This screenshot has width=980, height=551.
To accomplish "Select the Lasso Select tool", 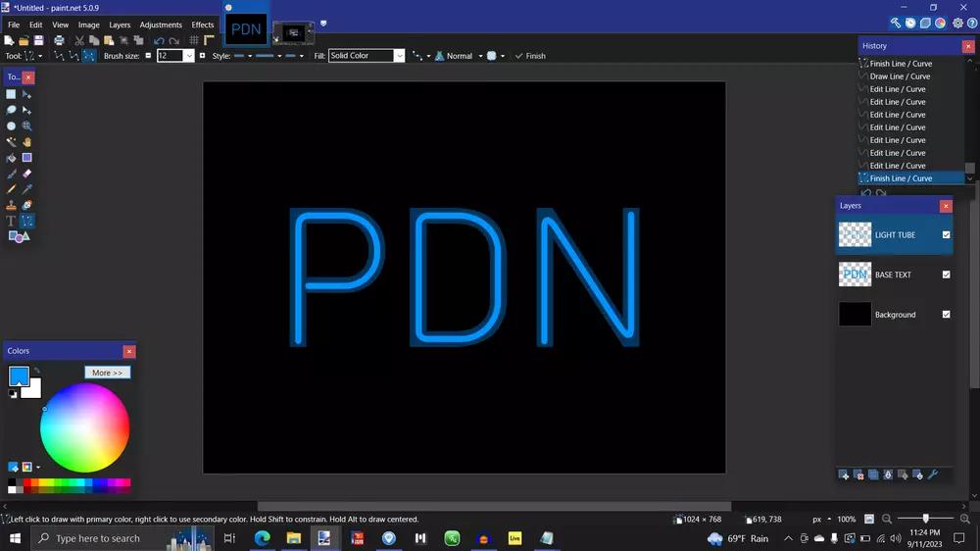I will tap(11, 110).
